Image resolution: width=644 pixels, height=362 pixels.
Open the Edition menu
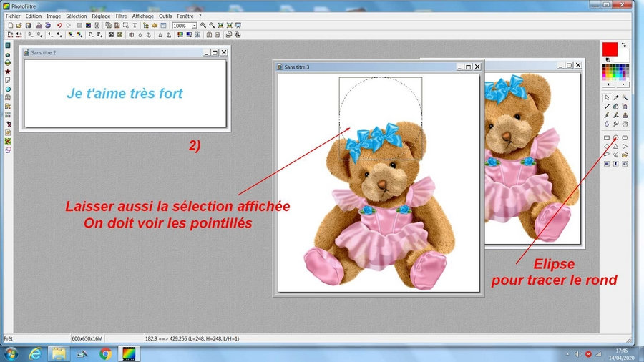coord(33,16)
